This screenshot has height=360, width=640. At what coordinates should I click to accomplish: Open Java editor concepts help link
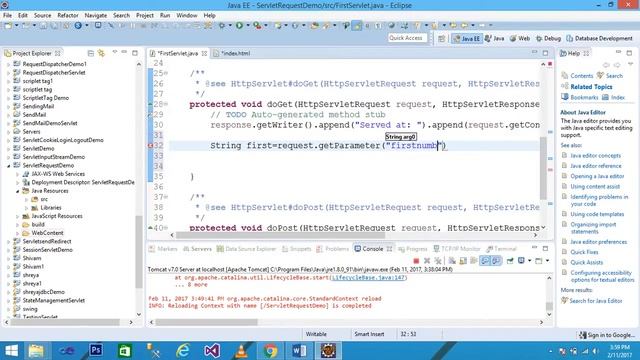[595, 156]
